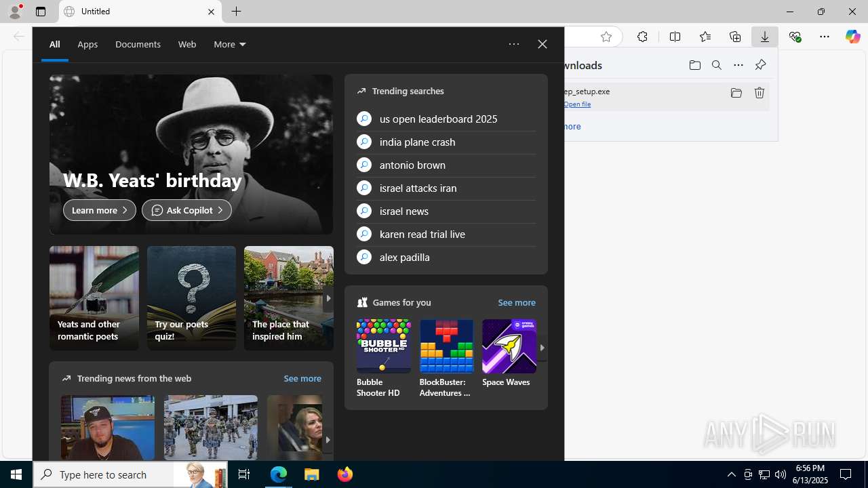Expand the More dropdown in search
The height and width of the screenshot is (488, 868).
tap(230, 44)
